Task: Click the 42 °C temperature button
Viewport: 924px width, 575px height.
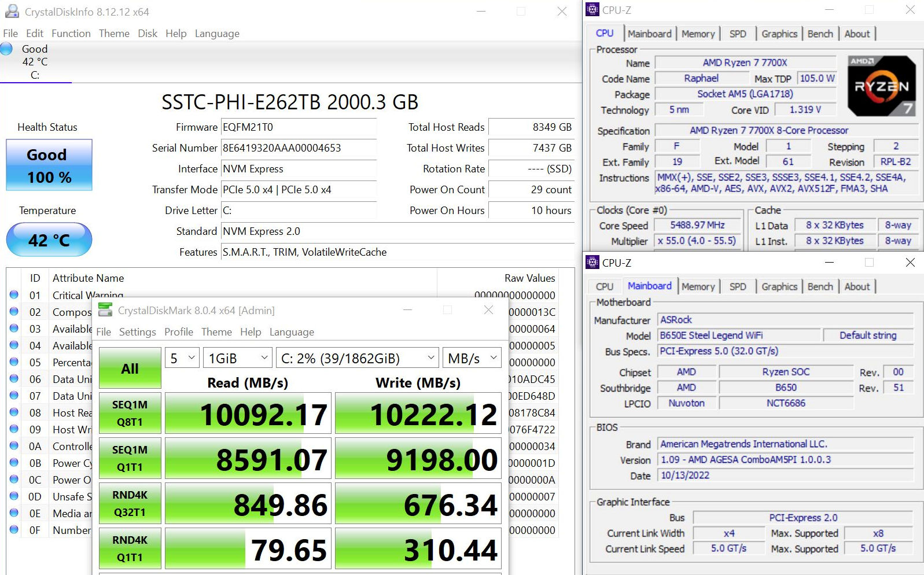Action: point(49,239)
